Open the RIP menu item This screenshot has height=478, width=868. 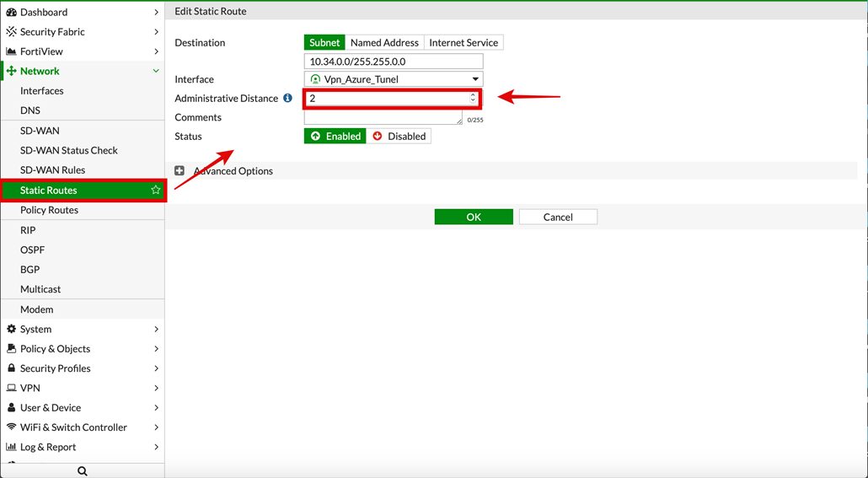coord(83,230)
